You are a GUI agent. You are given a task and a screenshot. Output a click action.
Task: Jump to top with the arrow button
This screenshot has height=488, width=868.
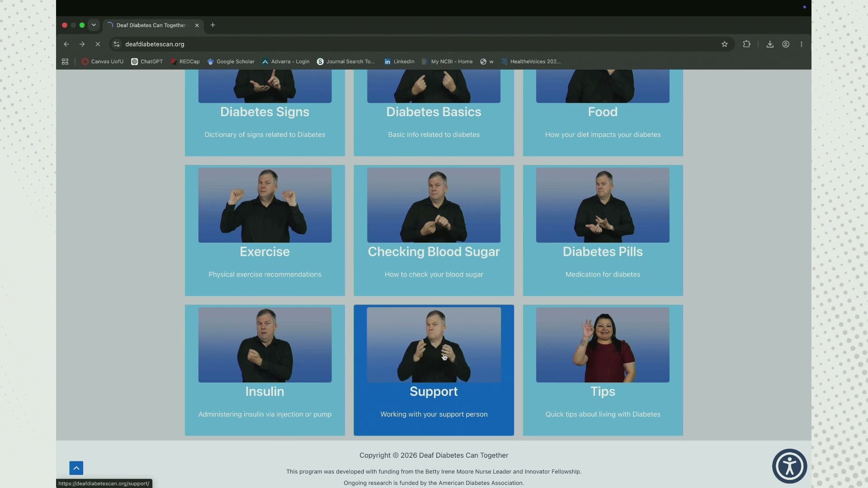pos(76,468)
